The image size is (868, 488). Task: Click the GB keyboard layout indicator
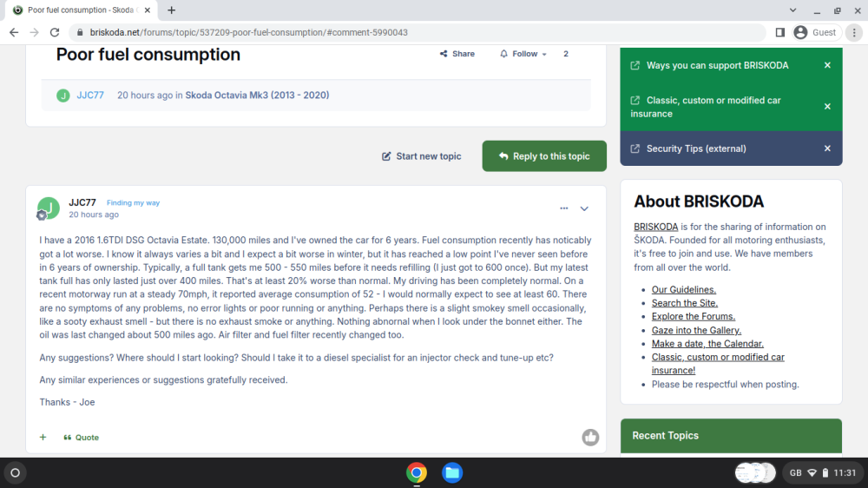click(795, 473)
